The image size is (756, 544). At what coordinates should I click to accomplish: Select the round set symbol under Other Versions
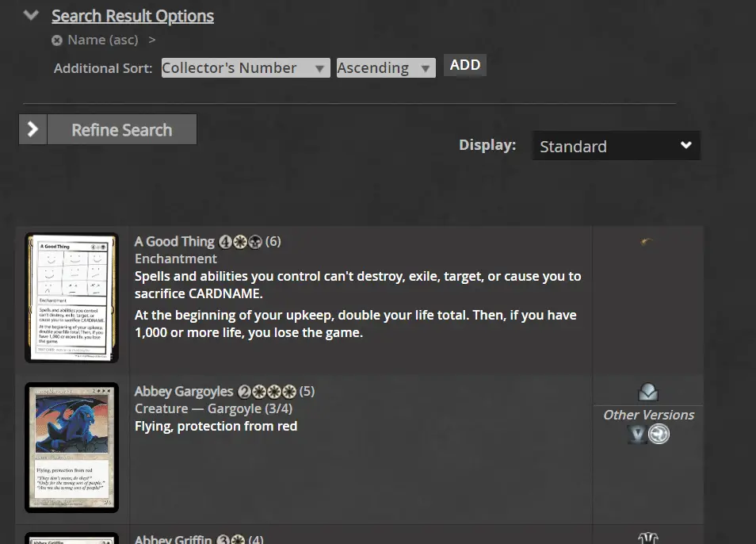point(659,435)
